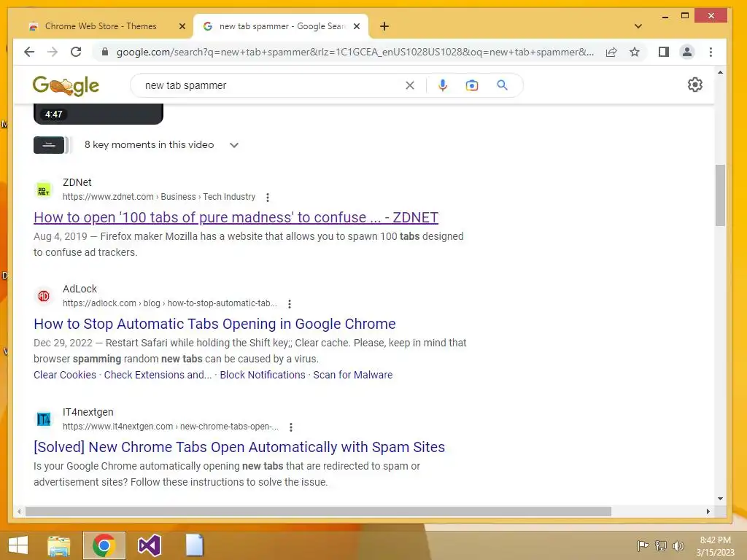Viewport: 747px width, 560px height.
Task: Click the AdLock site favicon
Action: tap(43, 296)
